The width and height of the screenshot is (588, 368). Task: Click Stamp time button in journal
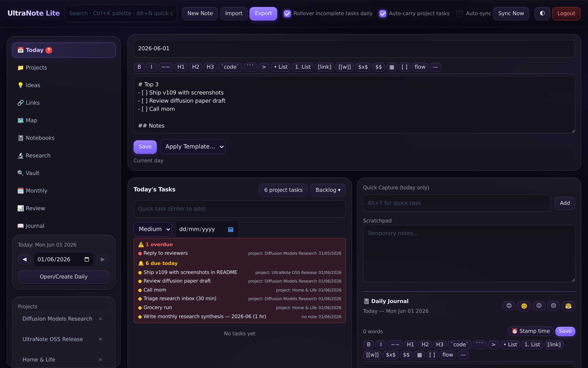pos(531,331)
